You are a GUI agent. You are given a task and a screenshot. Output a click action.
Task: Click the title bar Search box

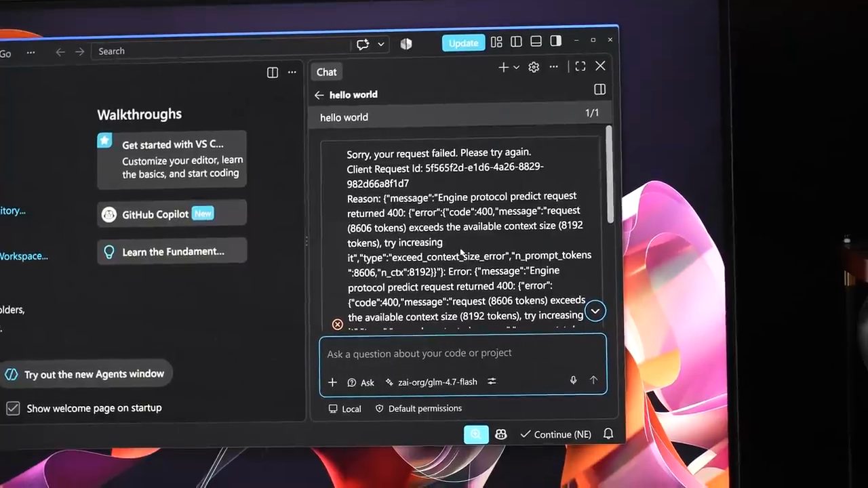(221, 51)
